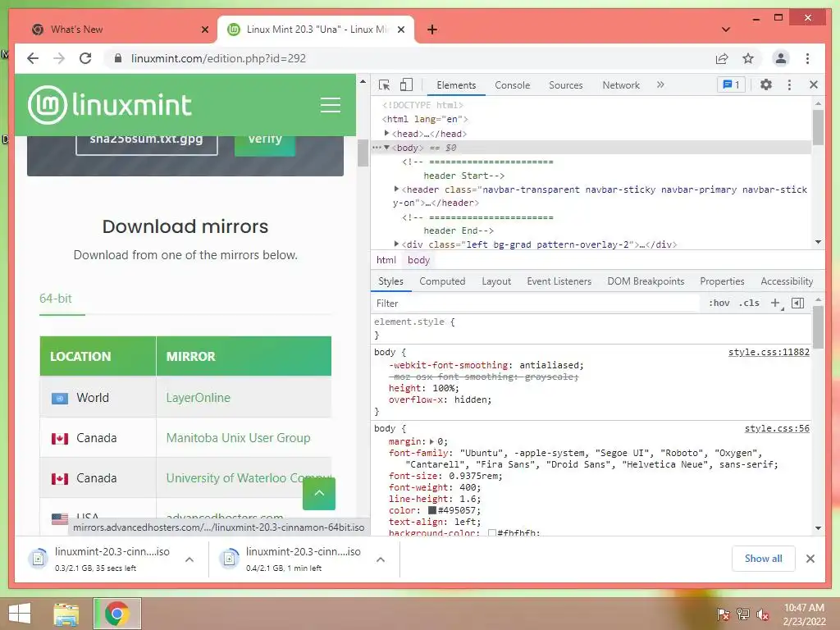
Task: Select the Elements tab
Action: click(x=456, y=85)
